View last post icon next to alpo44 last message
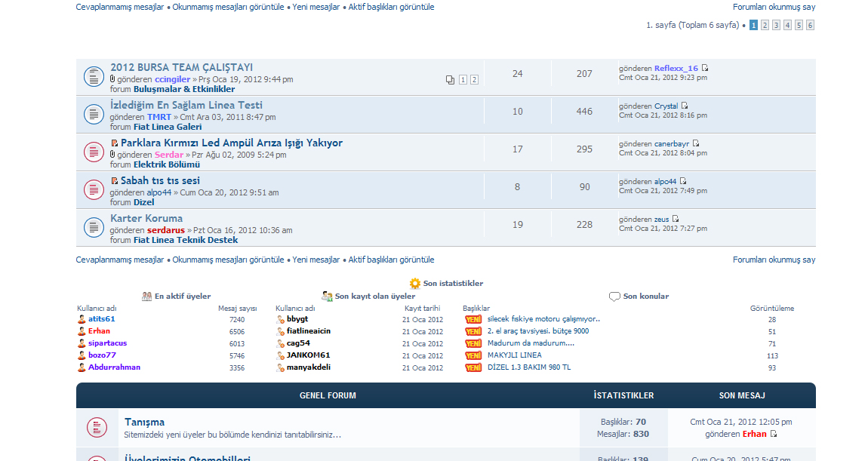This screenshot has width=868, height=461. coord(683,181)
